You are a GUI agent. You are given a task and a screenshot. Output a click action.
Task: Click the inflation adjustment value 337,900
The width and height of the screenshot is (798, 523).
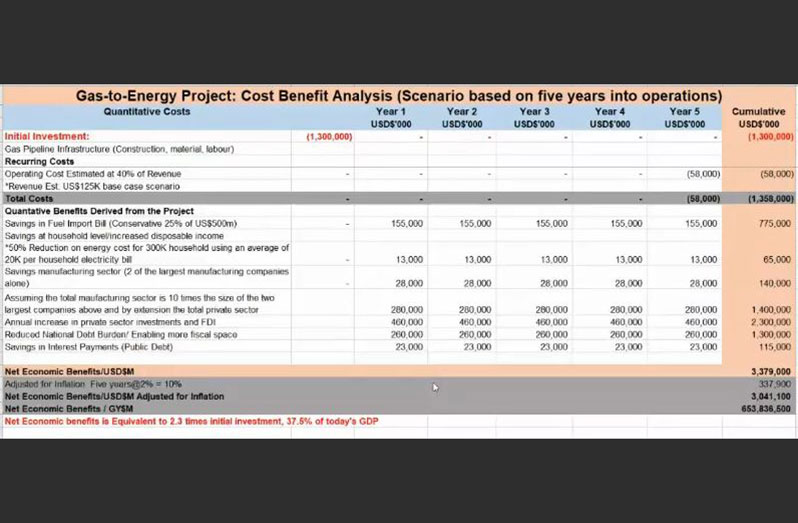pos(775,384)
